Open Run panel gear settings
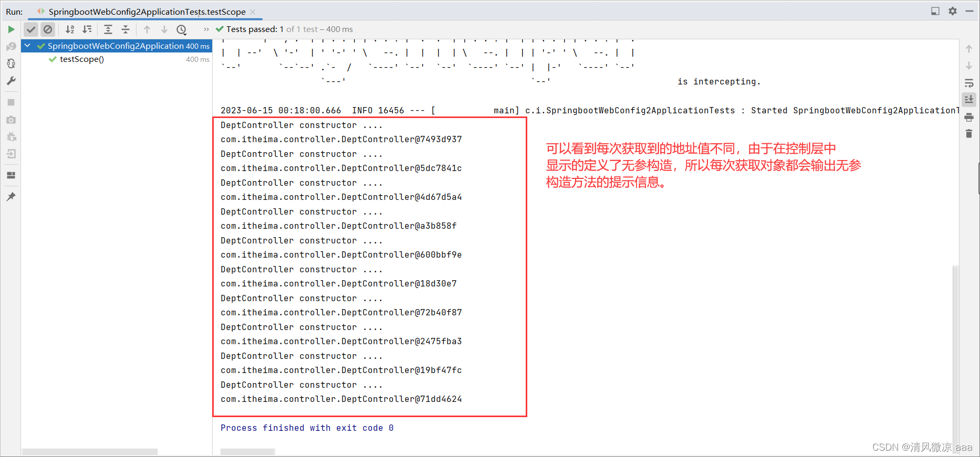Image resolution: width=980 pixels, height=457 pixels. pos(953,11)
